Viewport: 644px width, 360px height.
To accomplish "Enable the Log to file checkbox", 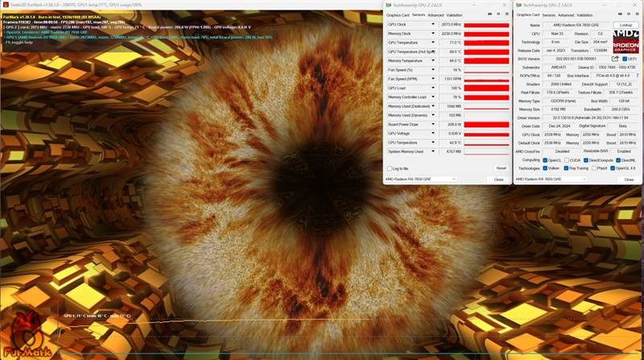I will [390, 169].
